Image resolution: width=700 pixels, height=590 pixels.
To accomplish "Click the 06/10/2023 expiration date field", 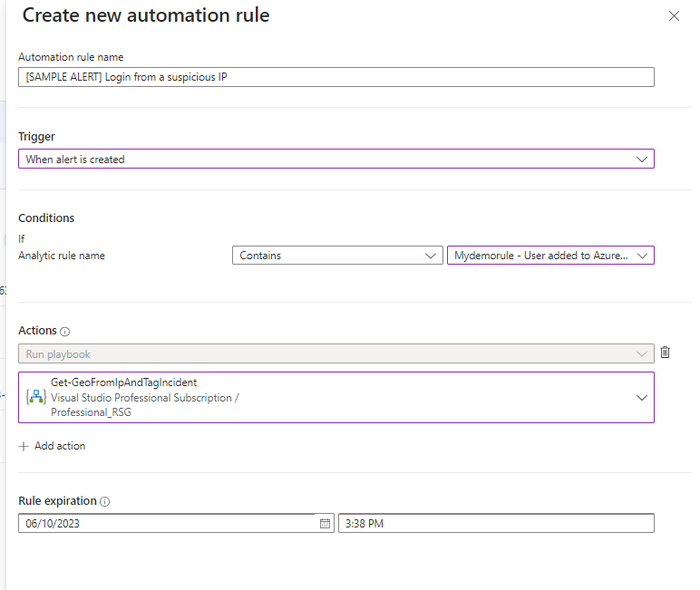I will [168, 523].
